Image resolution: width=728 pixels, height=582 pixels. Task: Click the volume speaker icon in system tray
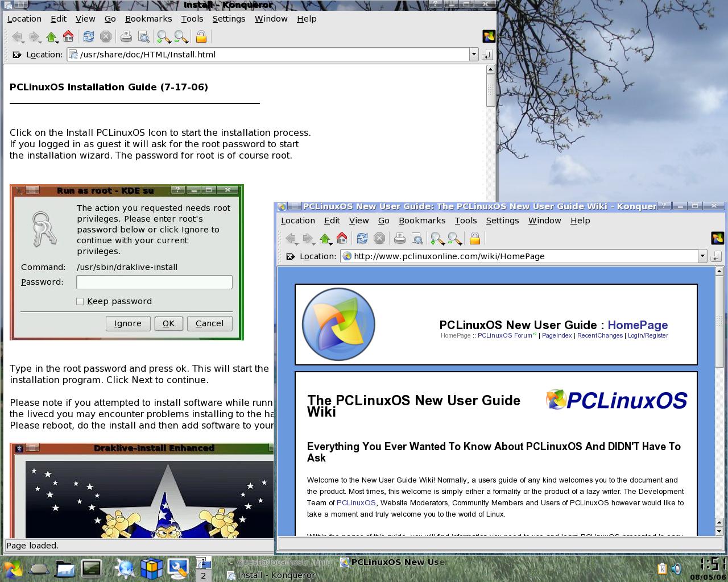(x=676, y=568)
